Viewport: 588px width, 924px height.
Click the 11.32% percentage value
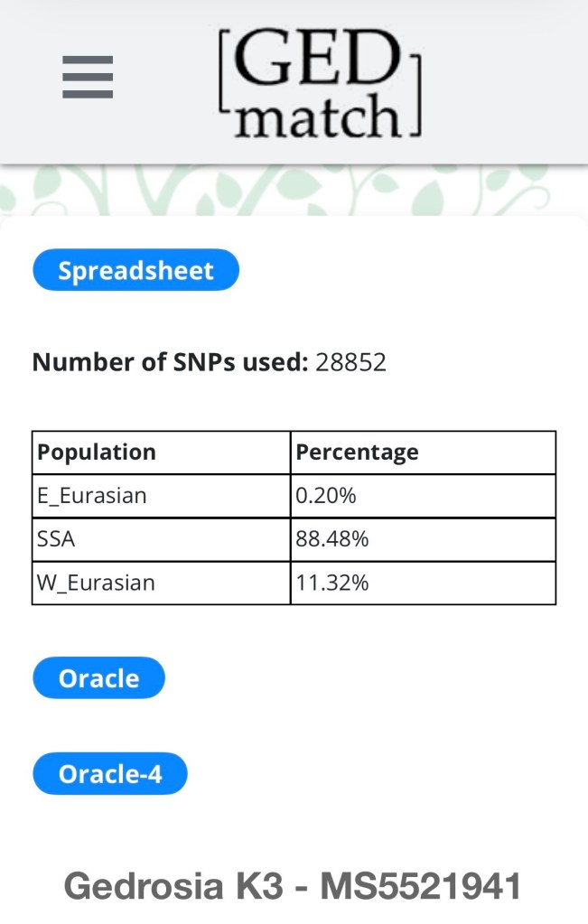click(x=332, y=583)
